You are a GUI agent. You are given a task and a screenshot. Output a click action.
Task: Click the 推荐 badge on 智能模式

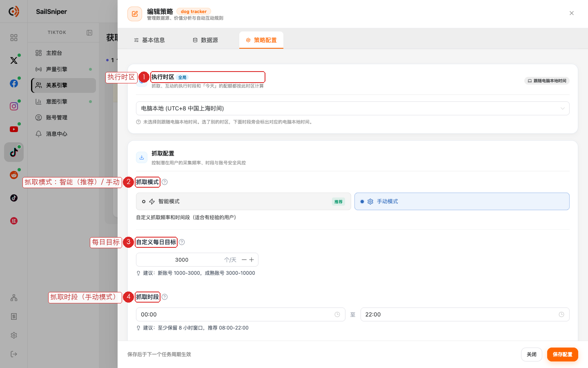pyautogui.click(x=339, y=202)
